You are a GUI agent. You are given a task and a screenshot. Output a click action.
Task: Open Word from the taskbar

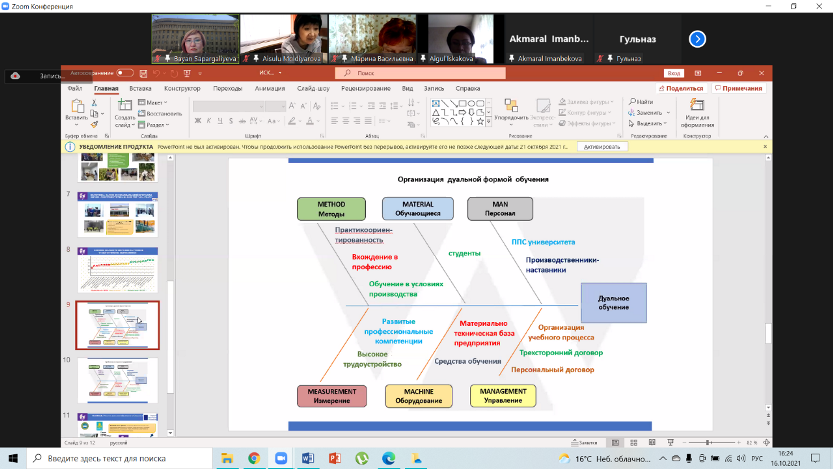(x=307, y=456)
